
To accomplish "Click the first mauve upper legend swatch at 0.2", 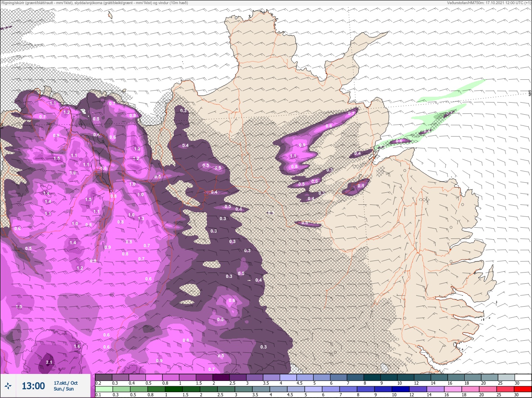I will point(103,377).
